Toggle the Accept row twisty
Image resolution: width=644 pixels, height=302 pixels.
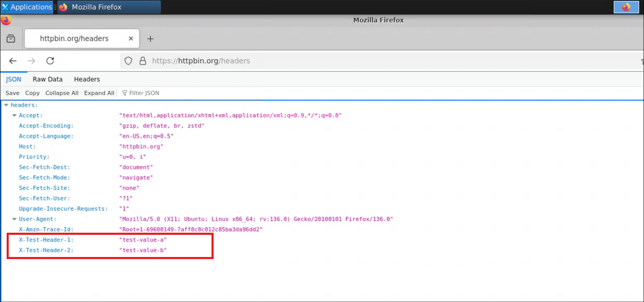(x=14, y=116)
